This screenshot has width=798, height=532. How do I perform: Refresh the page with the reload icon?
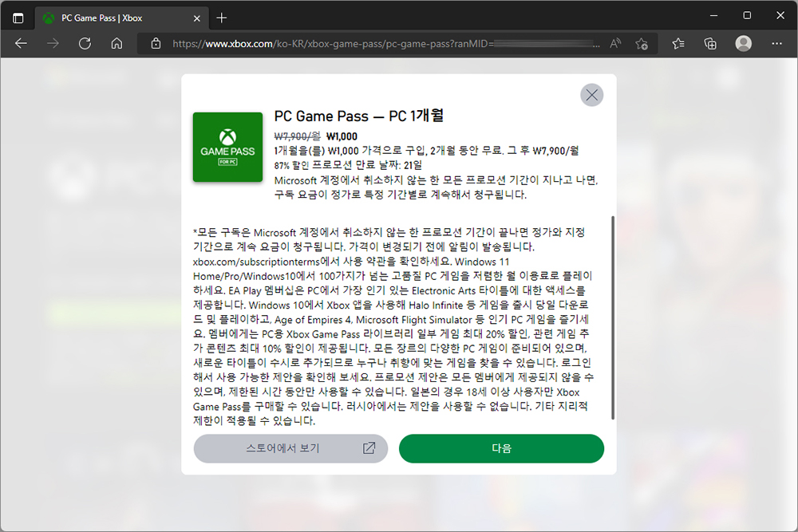(x=85, y=44)
